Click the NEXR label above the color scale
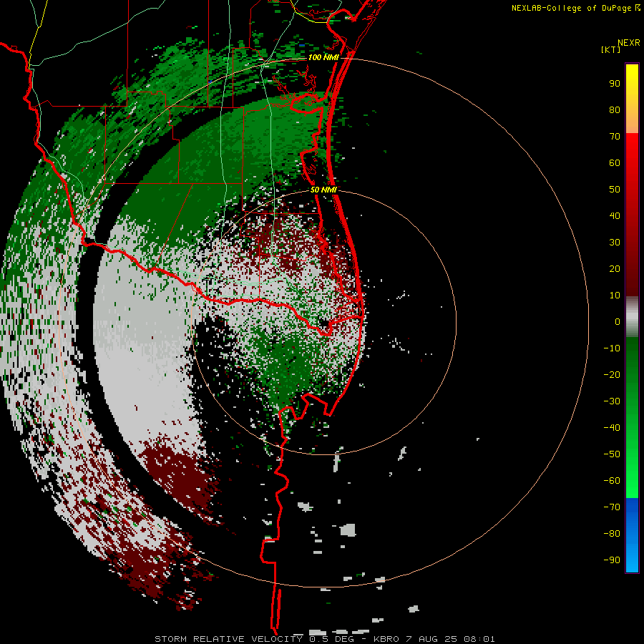The width and height of the screenshot is (644, 644). pyautogui.click(x=629, y=43)
